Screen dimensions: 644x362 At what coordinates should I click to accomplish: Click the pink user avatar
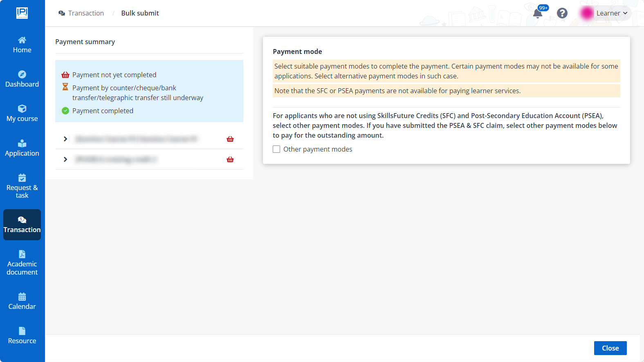[x=587, y=13]
